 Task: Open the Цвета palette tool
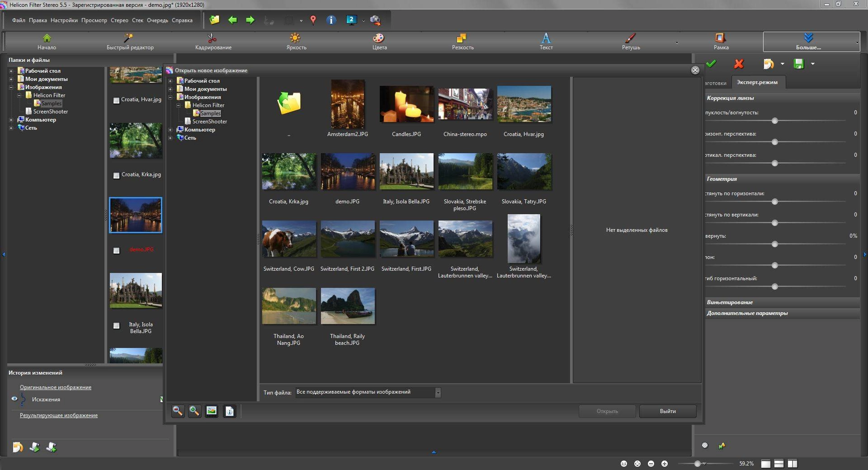point(379,42)
